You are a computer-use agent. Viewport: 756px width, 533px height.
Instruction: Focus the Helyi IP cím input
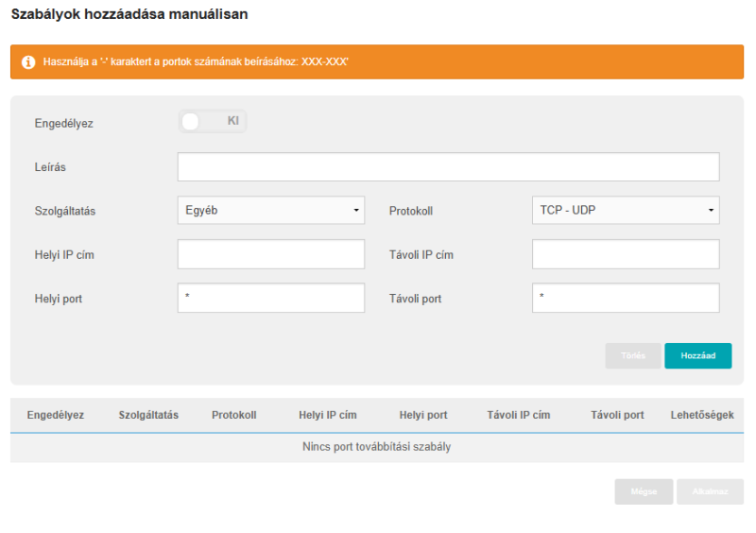[270, 254]
